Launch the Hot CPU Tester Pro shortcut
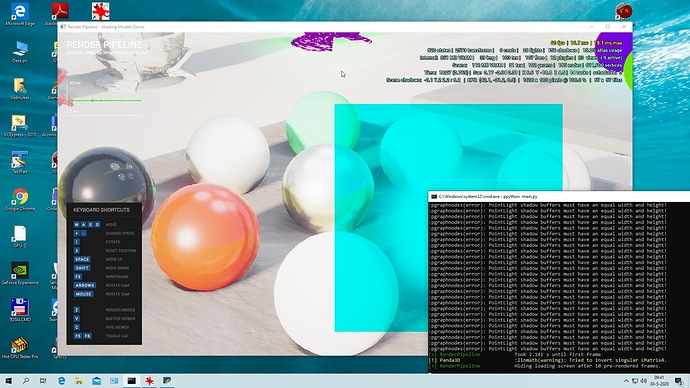This screenshot has height=388, width=690. click(20, 348)
